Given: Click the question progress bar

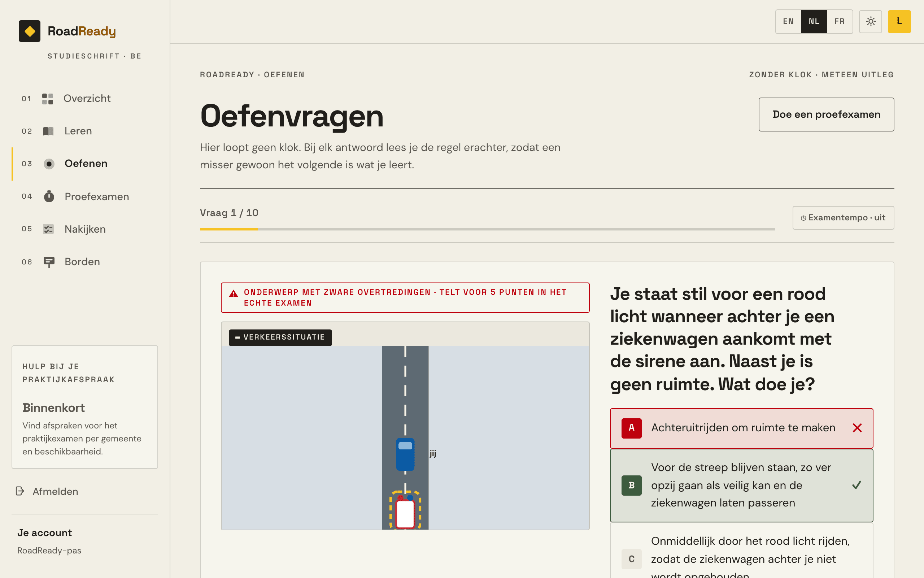Looking at the screenshot, I should [x=487, y=229].
